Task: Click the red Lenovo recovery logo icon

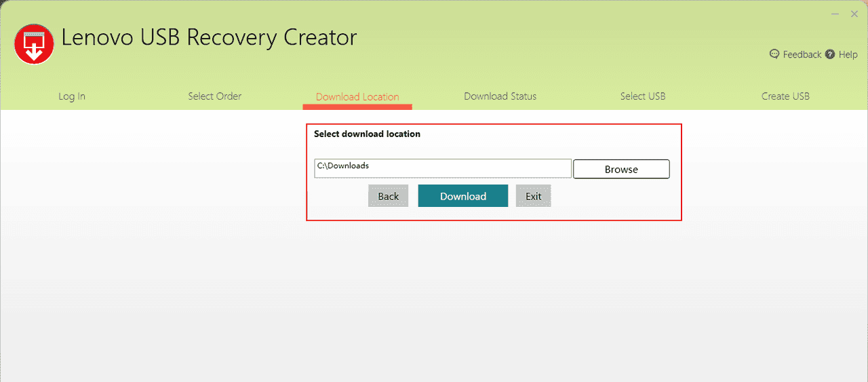Action: pyautogui.click(x=34, y=44)
